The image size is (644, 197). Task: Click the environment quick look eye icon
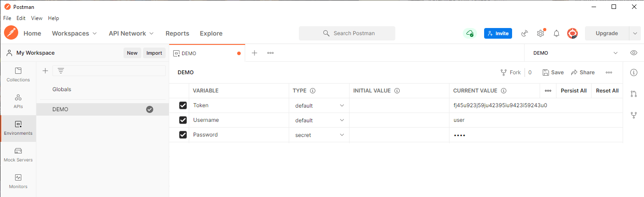pos(634,53)
